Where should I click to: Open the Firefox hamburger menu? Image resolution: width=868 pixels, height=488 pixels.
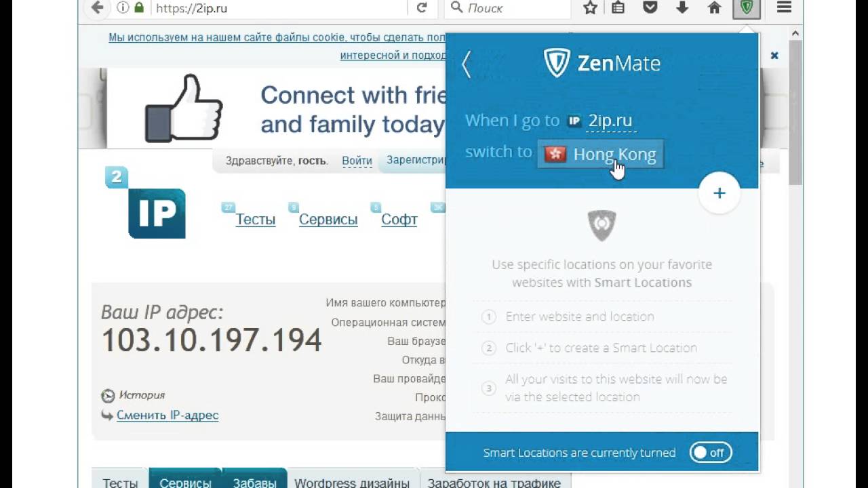tap(784, 7)
